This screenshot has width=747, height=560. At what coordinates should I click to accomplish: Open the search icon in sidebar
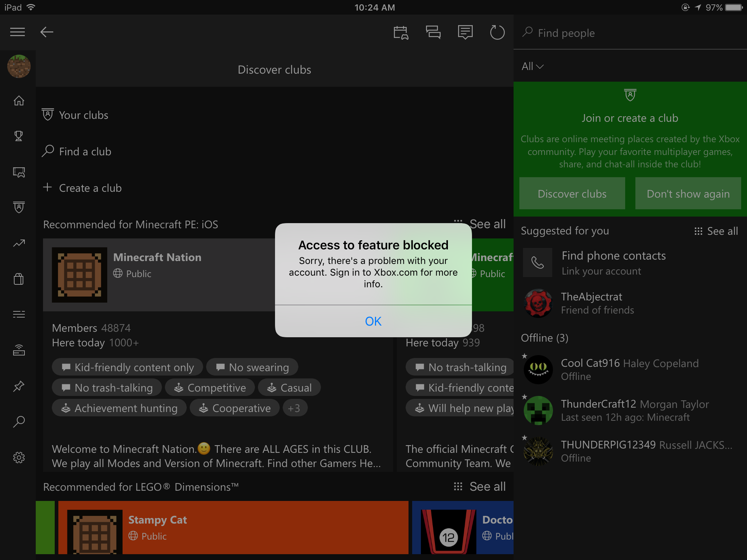click(x=19, y=421)
